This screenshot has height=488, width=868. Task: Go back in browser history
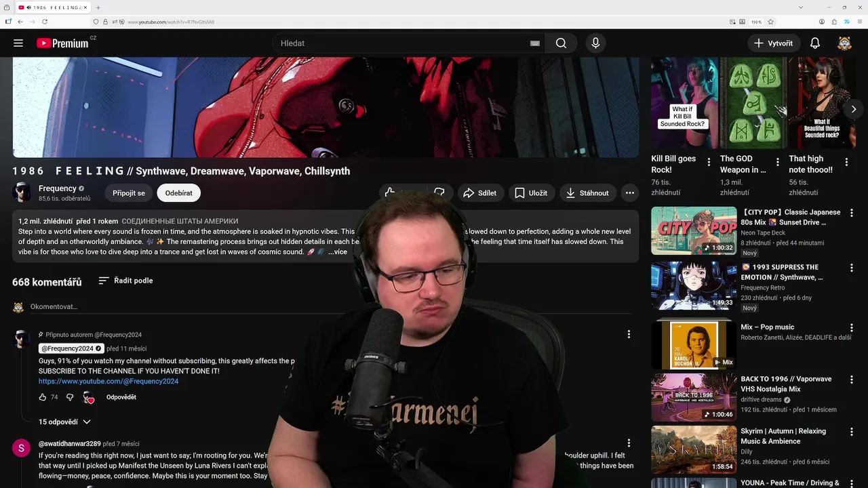coord(20,22)
